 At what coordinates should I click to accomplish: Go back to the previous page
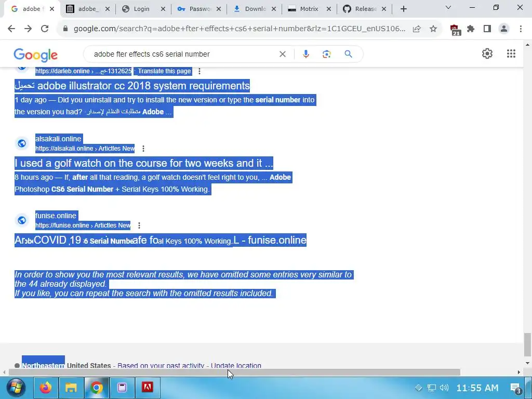[x=11, y=29]
